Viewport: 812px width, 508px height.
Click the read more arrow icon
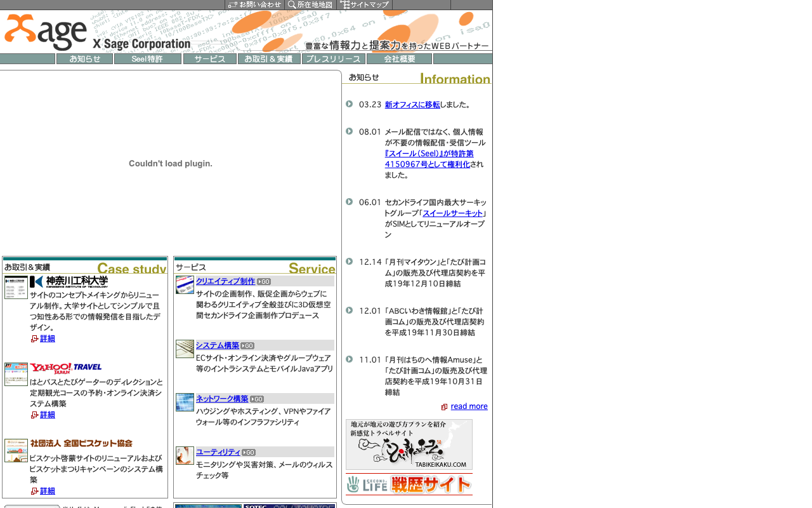(445, 407)
